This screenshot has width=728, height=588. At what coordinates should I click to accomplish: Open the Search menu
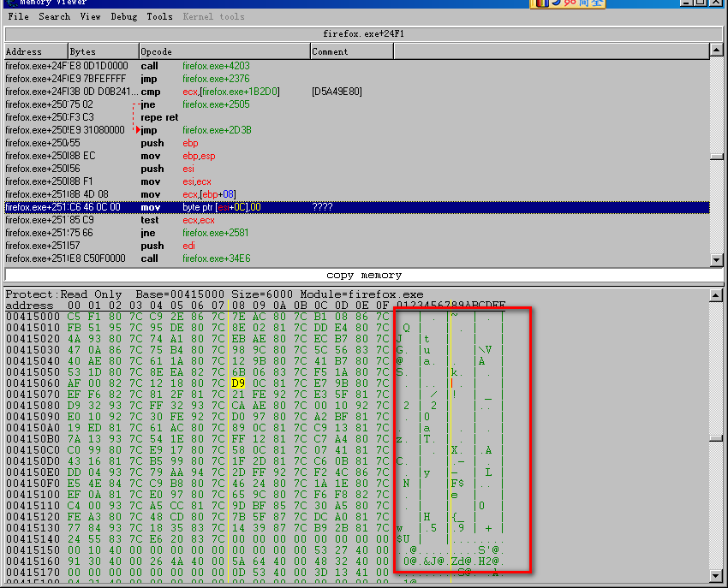pyautogui.click(x=54, y=16)
